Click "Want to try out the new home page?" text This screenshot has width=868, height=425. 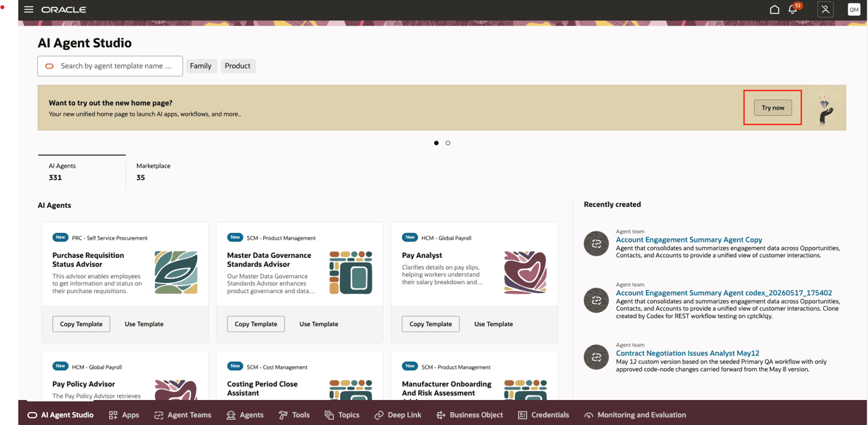pos(110,103)
